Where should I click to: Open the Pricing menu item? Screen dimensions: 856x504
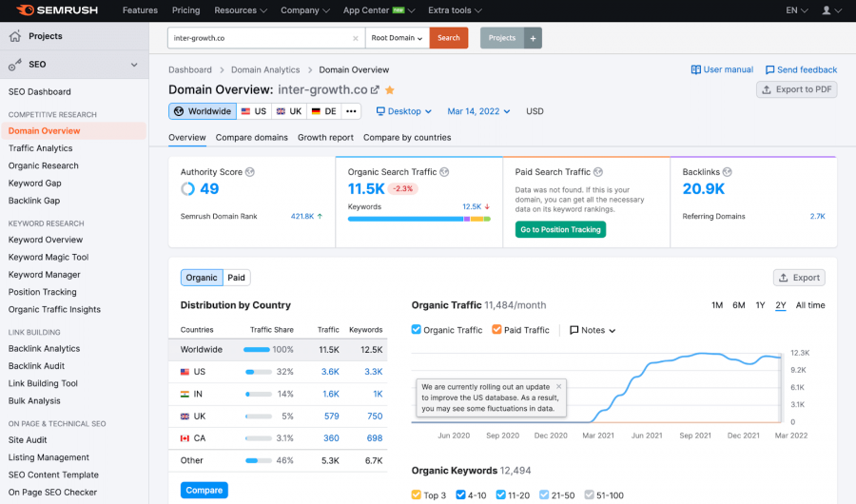(x=185, y=10)
